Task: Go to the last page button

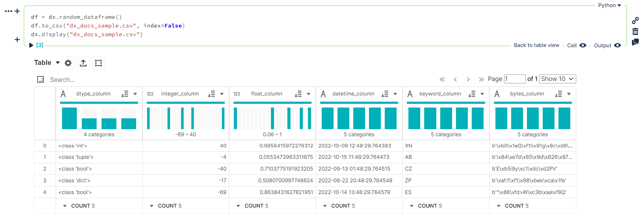Action: (481, 79)
